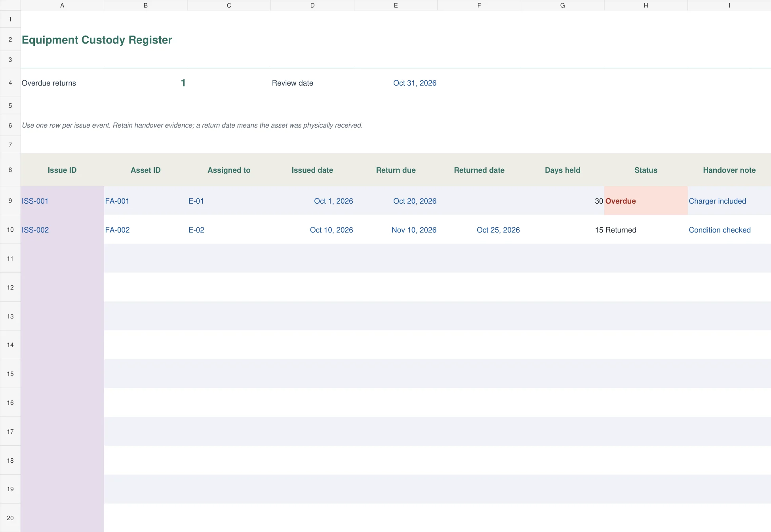
Task: Click the Review date label
Action: pyautogui.click(x=292, y=83)
